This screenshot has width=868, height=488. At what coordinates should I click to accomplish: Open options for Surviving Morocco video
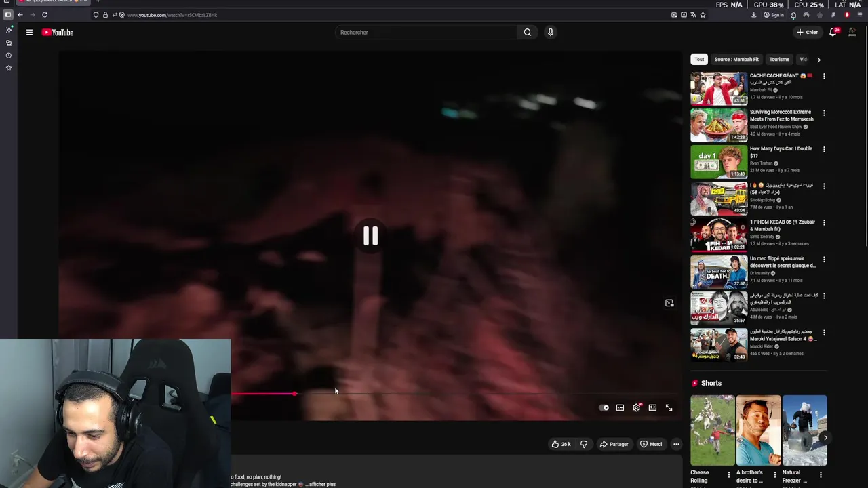point(824,113)
